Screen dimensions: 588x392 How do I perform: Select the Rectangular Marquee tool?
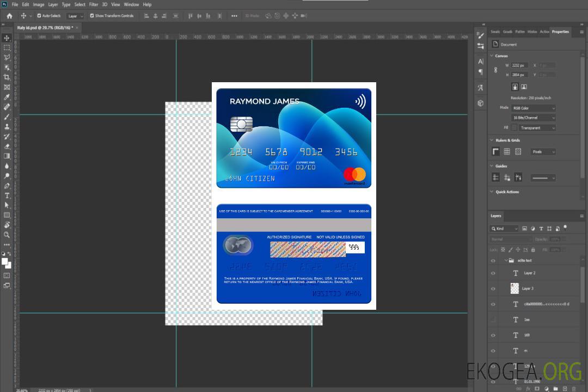pyautogui.click(x=7, y=48)
